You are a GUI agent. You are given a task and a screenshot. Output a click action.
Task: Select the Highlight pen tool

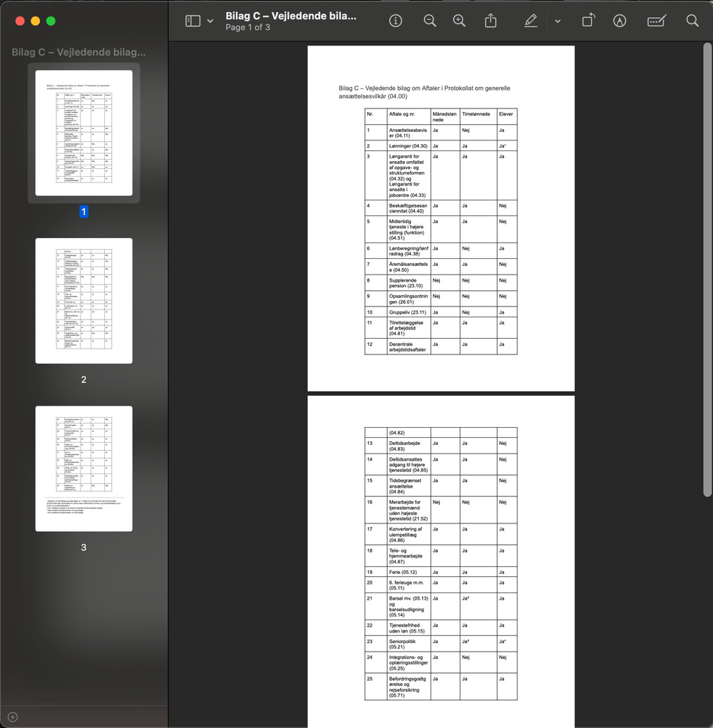pyautogui.click(x=530, y=21)
